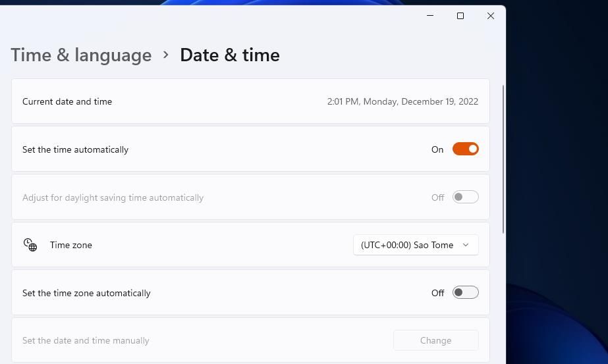Enable Set the time zone automatically
Screen dimensions: 608x364
coord(465,293)
